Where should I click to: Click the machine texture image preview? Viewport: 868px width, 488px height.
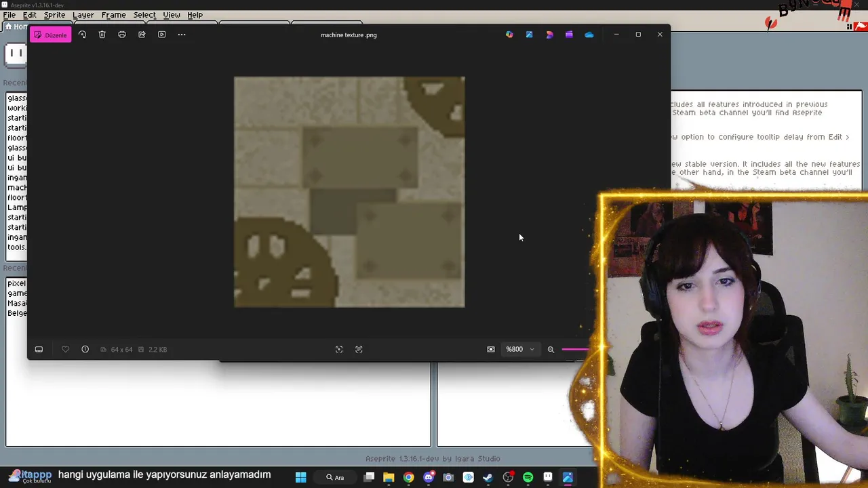349,192
